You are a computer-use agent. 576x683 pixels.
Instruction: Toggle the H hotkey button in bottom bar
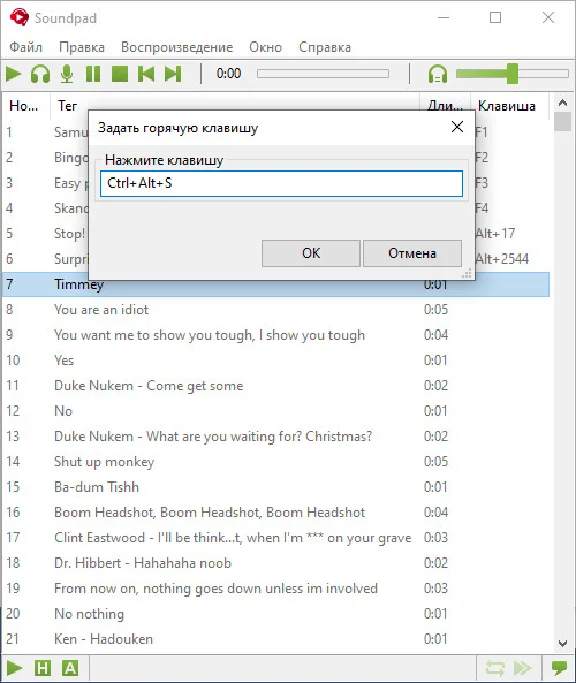coord(43,668)
